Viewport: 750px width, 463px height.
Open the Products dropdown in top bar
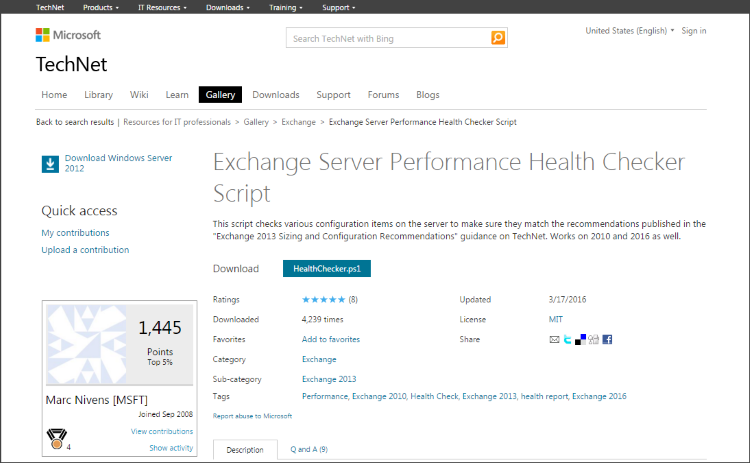point(101,7)
